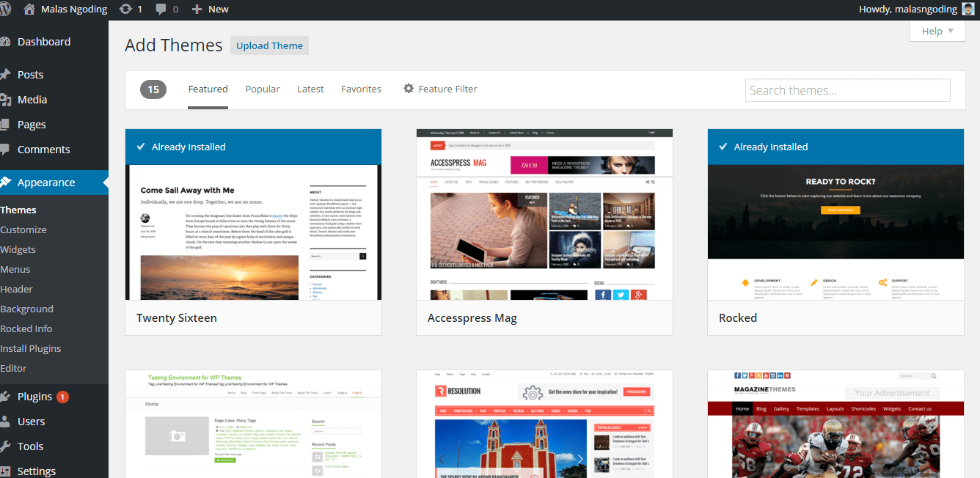Click the Feature Filter gear icon
This screenshot has height=478, width=980.
tap(409, 89)
